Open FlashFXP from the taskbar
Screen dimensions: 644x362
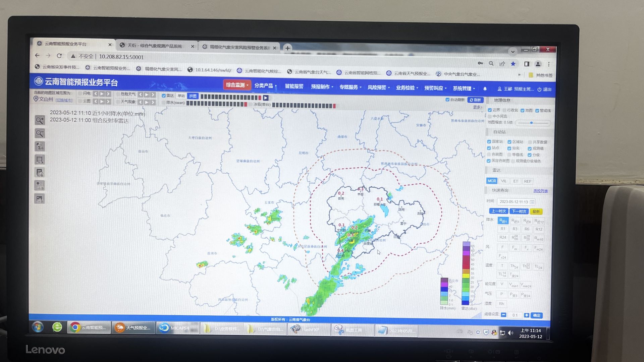pyautogui.click(x=309, y=329)
